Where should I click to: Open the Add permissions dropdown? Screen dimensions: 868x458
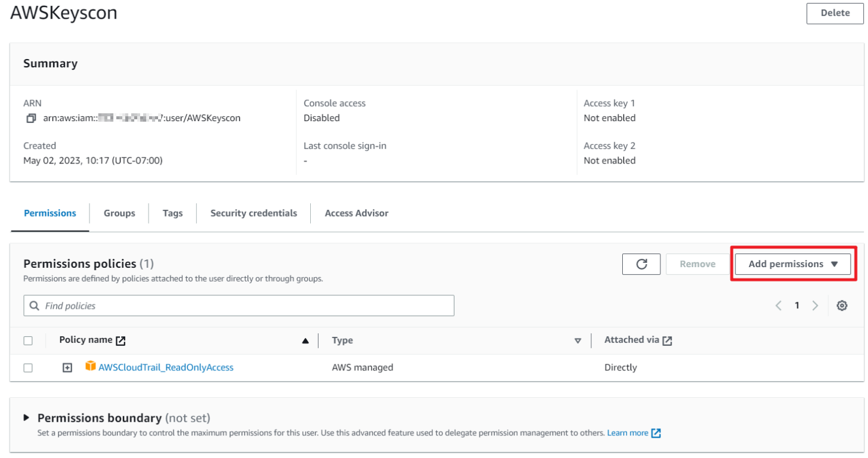point(793,264)
